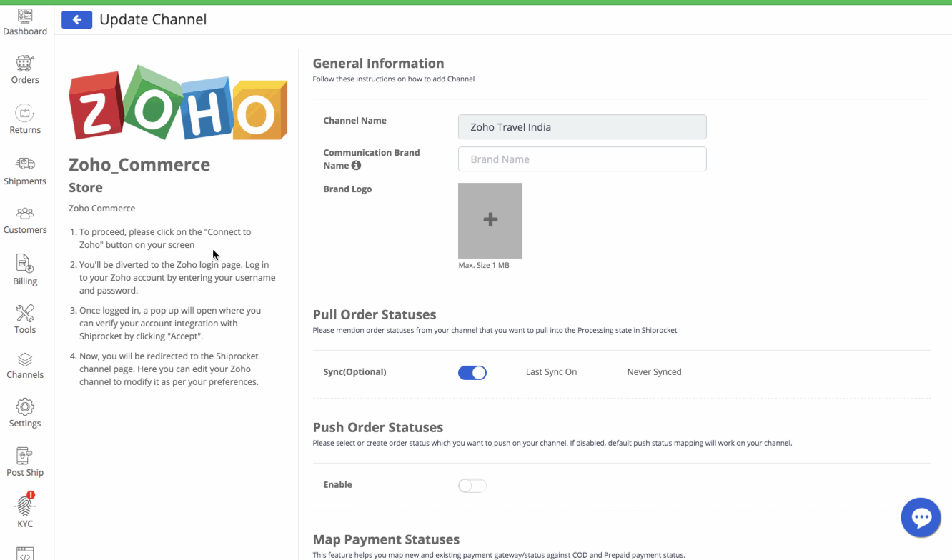Image resolution: width=952 pixels, height=560 pixels.
Task: Open the Tools sidebar icon
Action: point(25,313)
